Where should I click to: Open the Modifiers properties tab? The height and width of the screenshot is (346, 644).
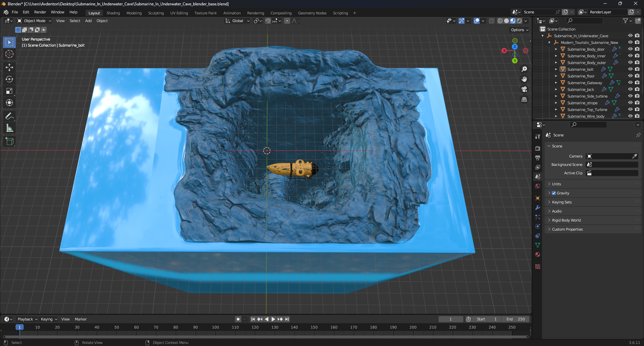click(538, 208)
